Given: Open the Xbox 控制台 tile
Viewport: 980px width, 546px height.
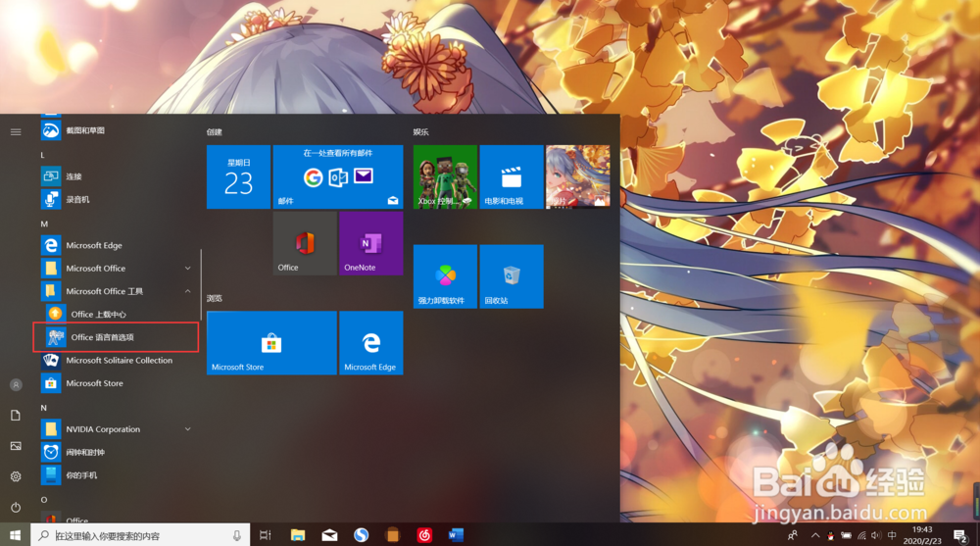Looking at the screenshot, I should pos(445,177).
